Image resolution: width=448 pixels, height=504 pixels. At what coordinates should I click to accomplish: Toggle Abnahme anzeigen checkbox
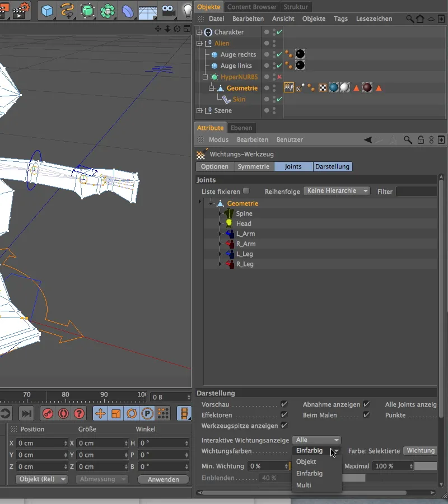pos(366,404)
